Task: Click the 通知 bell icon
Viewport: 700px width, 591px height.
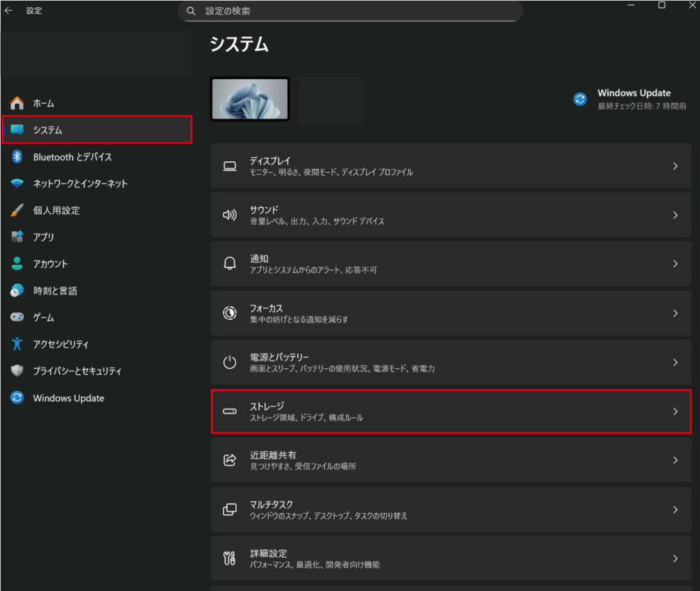Action: (x=230, y=264)
